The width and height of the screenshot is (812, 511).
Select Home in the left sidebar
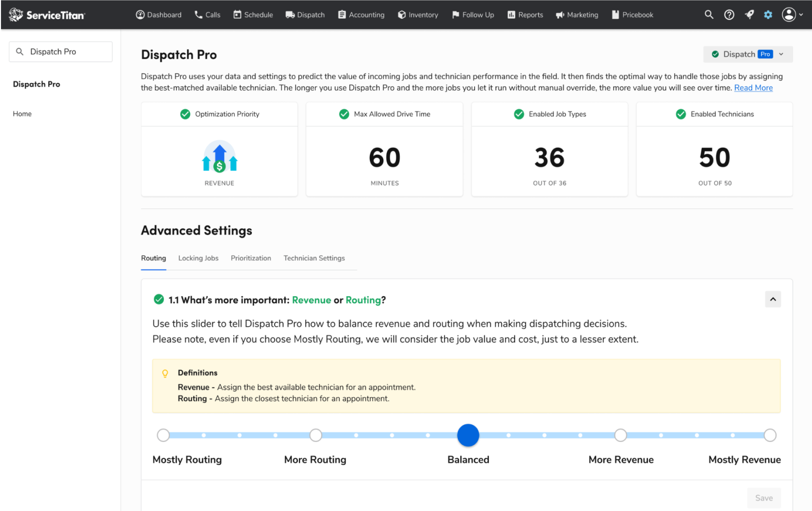(22, 114)
